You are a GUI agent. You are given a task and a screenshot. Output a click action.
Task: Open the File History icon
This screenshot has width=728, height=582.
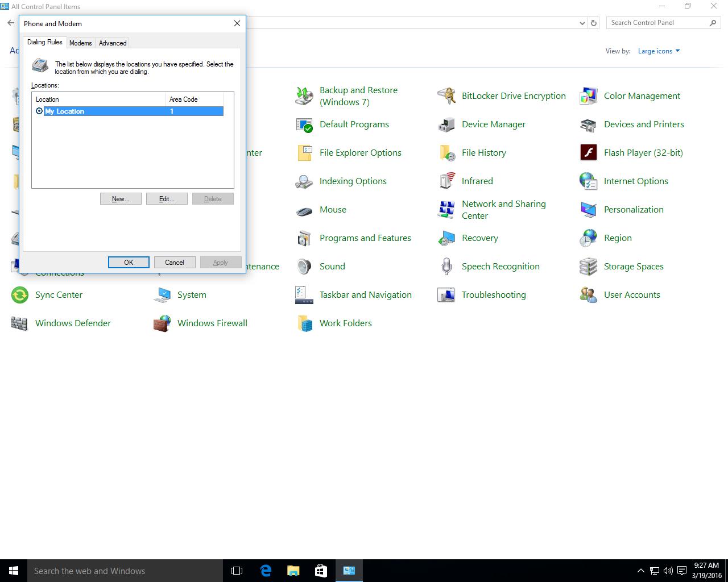point(446,153)
